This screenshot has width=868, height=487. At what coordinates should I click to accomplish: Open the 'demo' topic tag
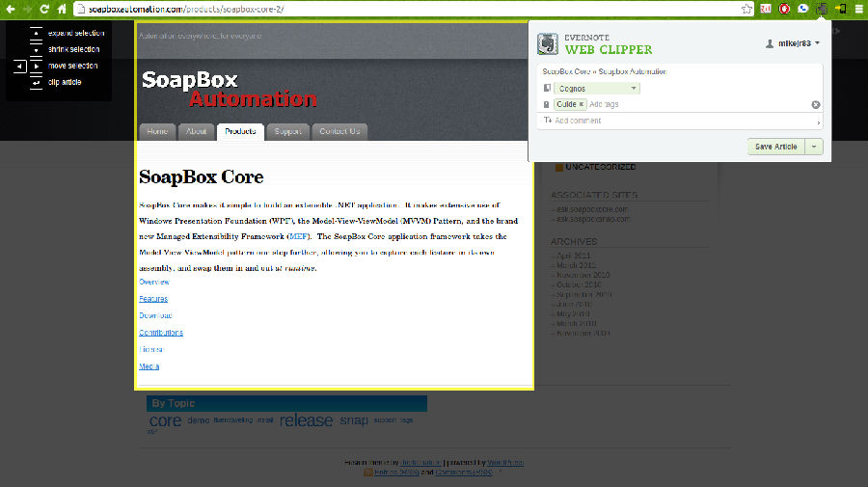pos(198,420)
